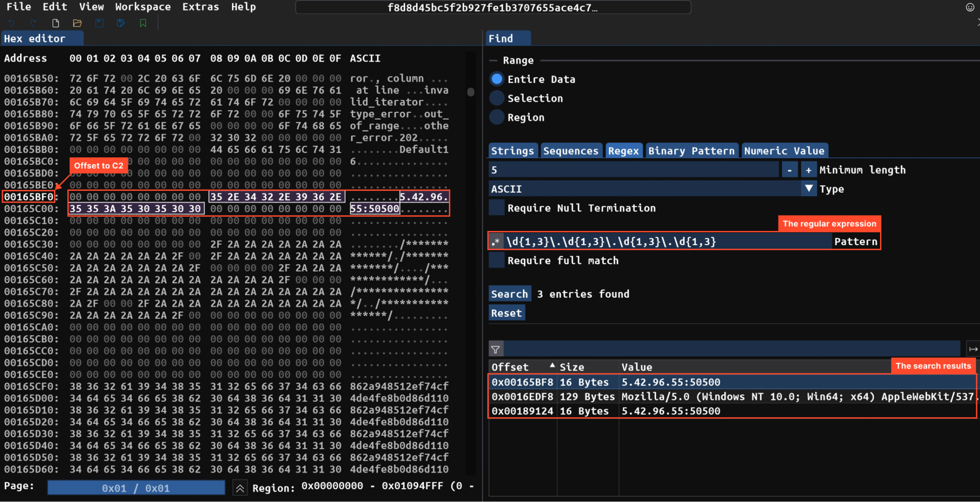
Task: Tick the Require full match checkbox
Action: (x=497, y=261)
